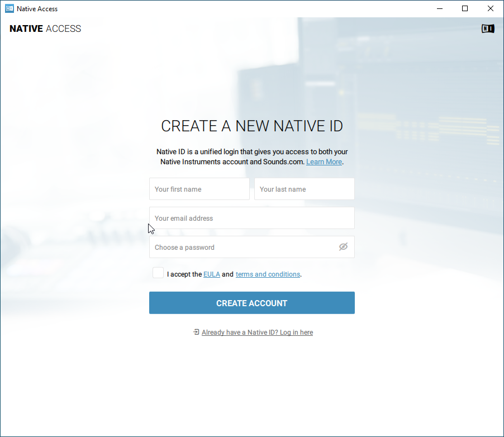Maximize the Native Access window

coord(465,9)
